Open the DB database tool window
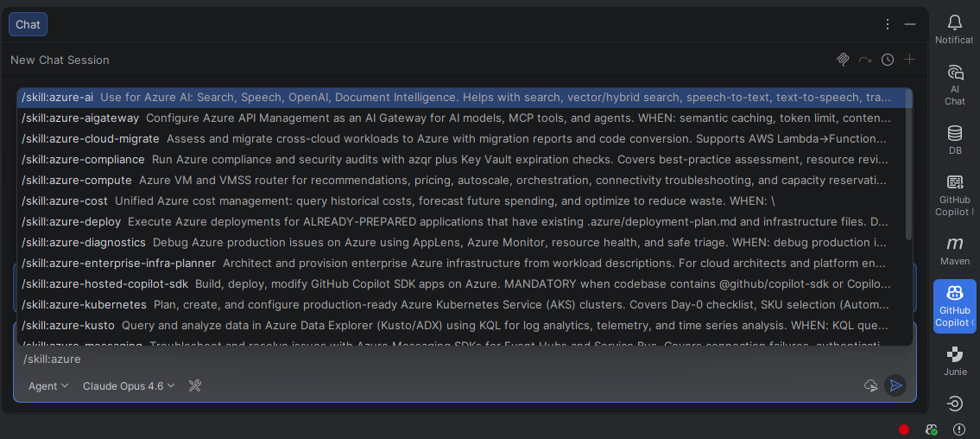 pyautogui.click(x=954, y=140)
